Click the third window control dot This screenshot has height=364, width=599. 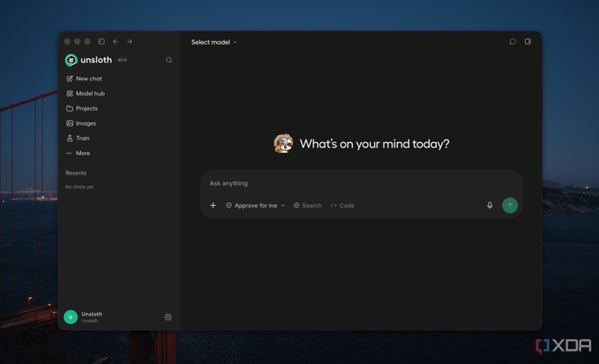coord(87,41)
